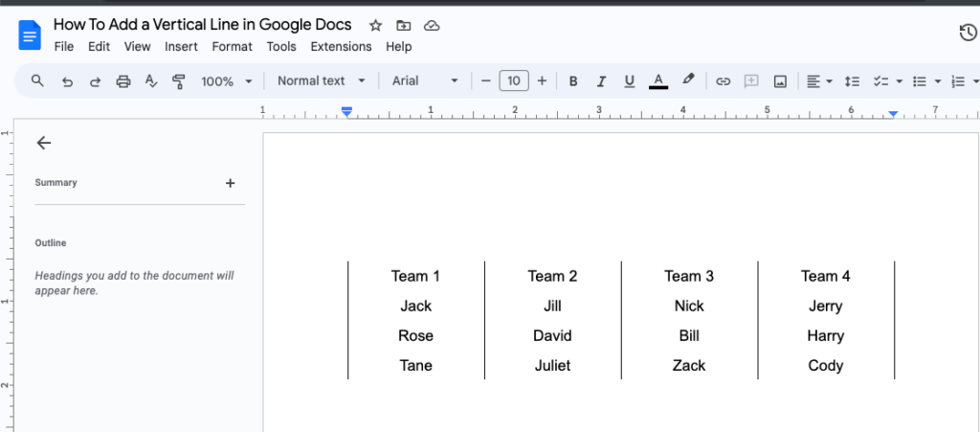Viewport: 980px width, 432px height.
Task: Toggle italic formatting
Action: click(x=601, y=81)
